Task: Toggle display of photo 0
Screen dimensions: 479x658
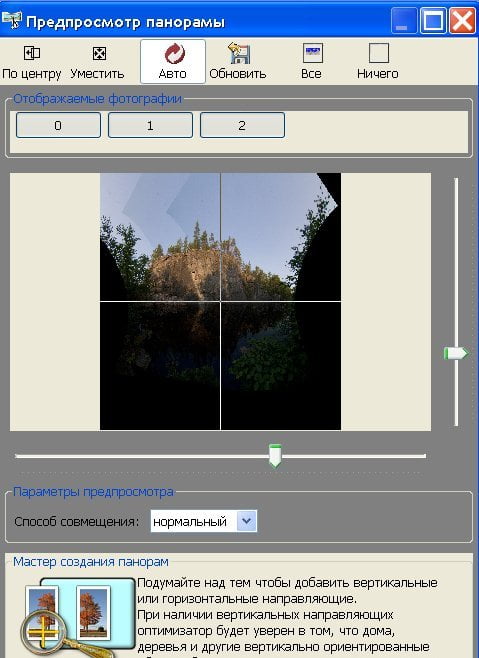Action: [x=58, y=125]
